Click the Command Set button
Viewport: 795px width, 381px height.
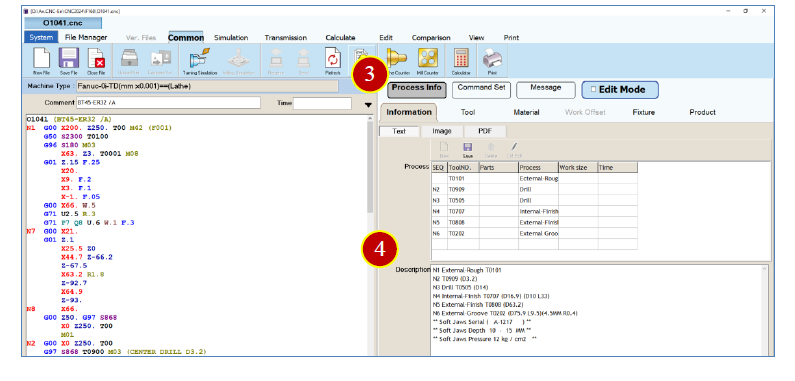pos(481,89)
